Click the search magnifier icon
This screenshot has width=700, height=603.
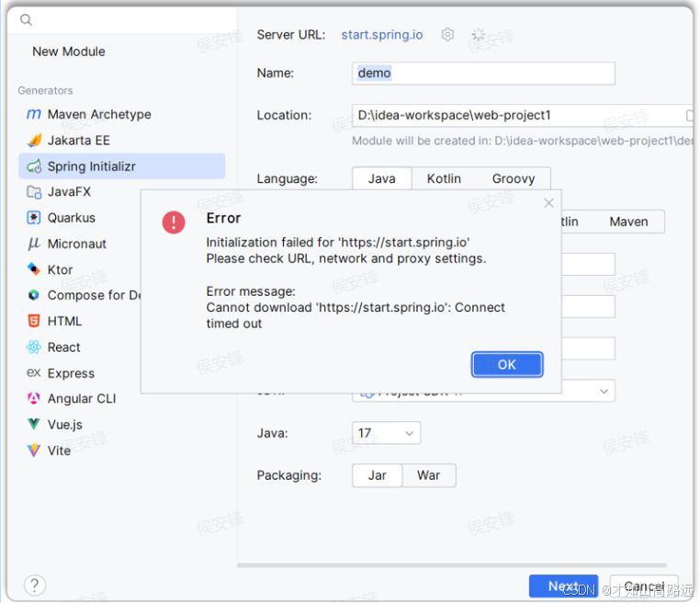[x=26, y=19]
